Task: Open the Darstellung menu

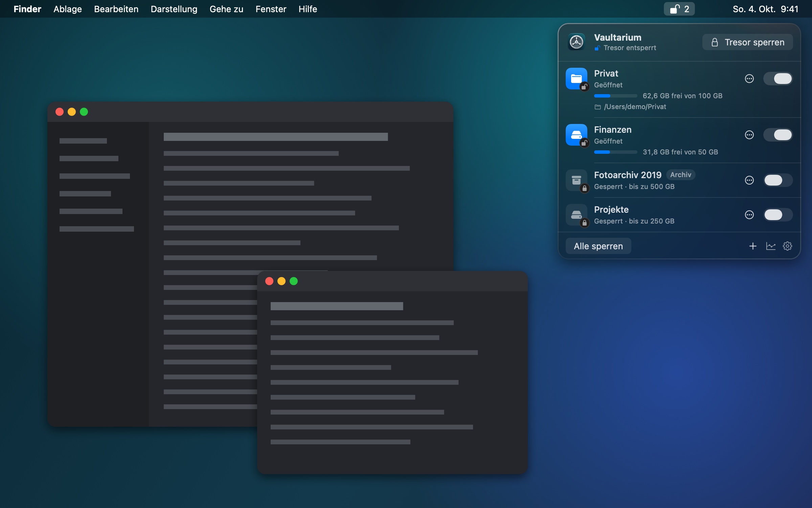Action: [174, 9]
